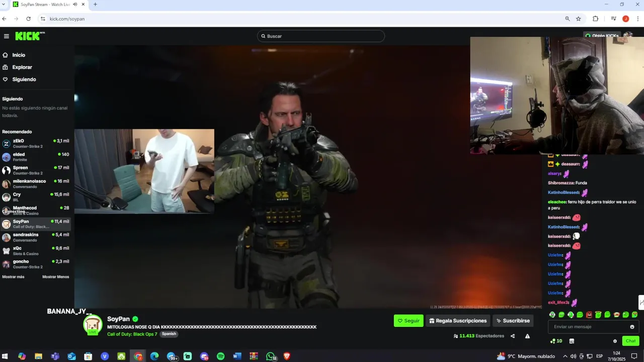Mute the tab audio speaker icon
Image resolution: width=644 pixels, height=362 pixels.
[x=75, y=5]
